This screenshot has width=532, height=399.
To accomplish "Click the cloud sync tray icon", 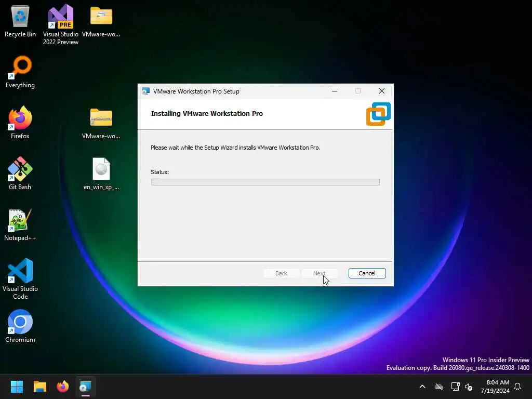I will [x=439, y=387].
